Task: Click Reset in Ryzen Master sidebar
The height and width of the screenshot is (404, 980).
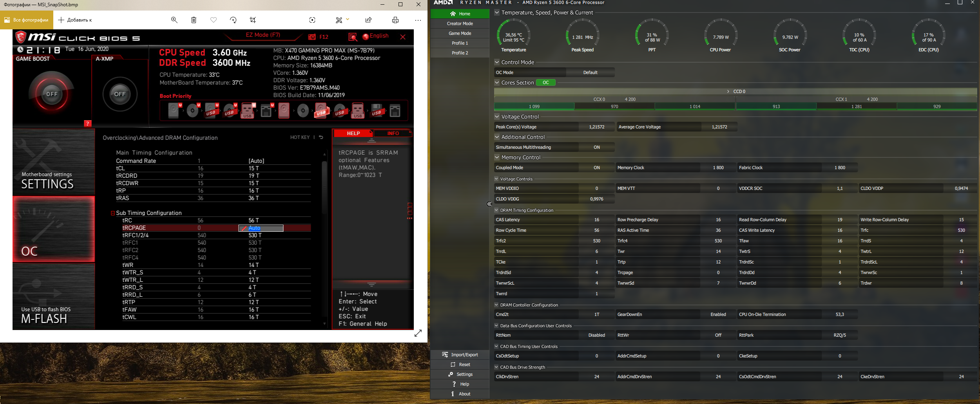Action: 460,364
